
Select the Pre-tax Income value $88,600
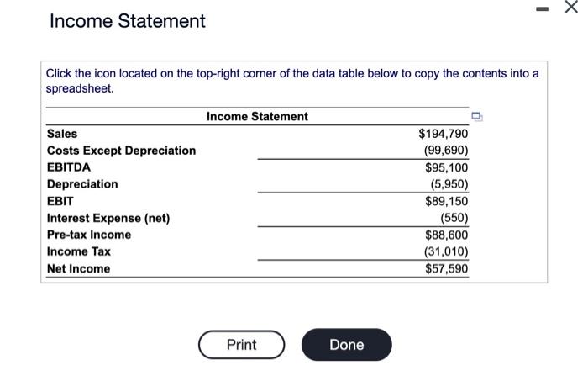(446, 235)
